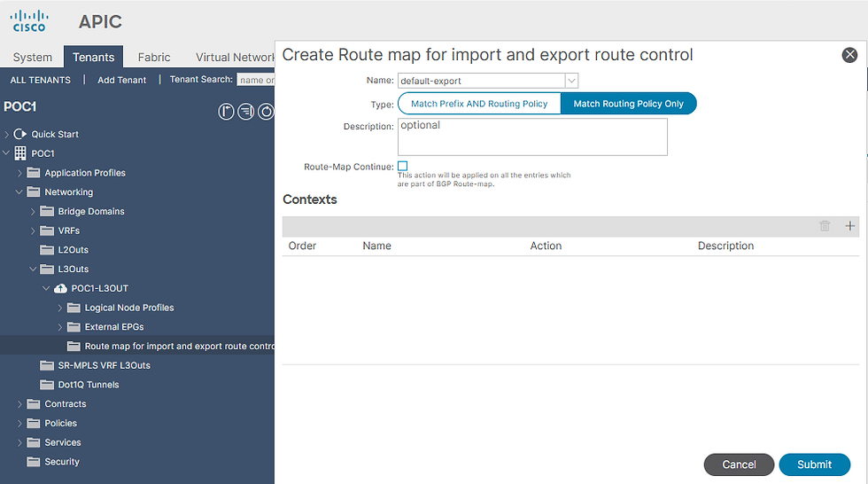Expand the Application Profiles node chevron
This screenshot has width=868, height=484.
(x=19, y=173)
